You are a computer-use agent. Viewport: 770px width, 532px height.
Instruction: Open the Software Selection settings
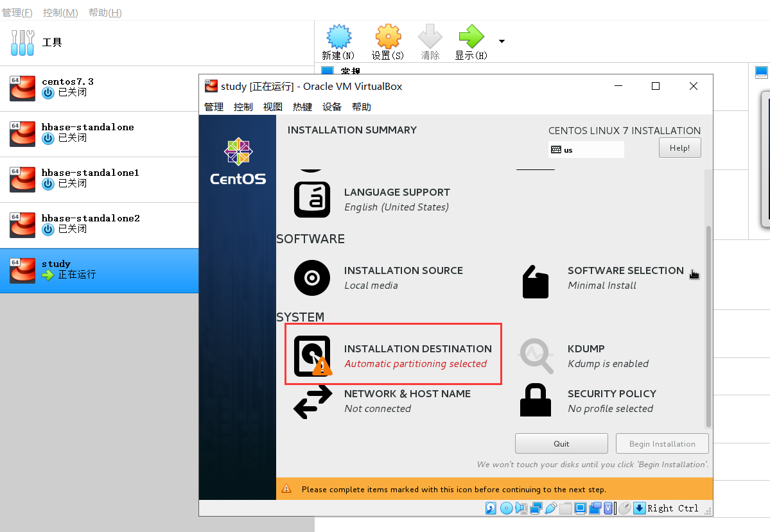pos(626,277)
